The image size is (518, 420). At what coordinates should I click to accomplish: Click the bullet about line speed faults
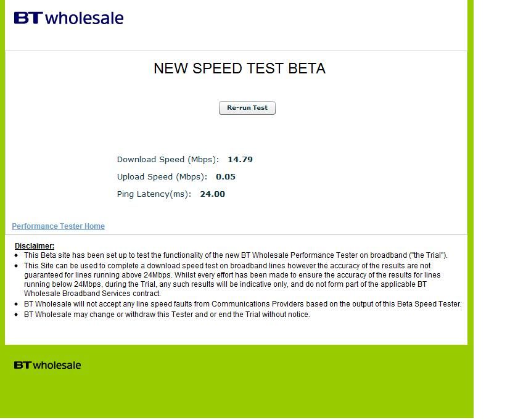click(243, 303)
